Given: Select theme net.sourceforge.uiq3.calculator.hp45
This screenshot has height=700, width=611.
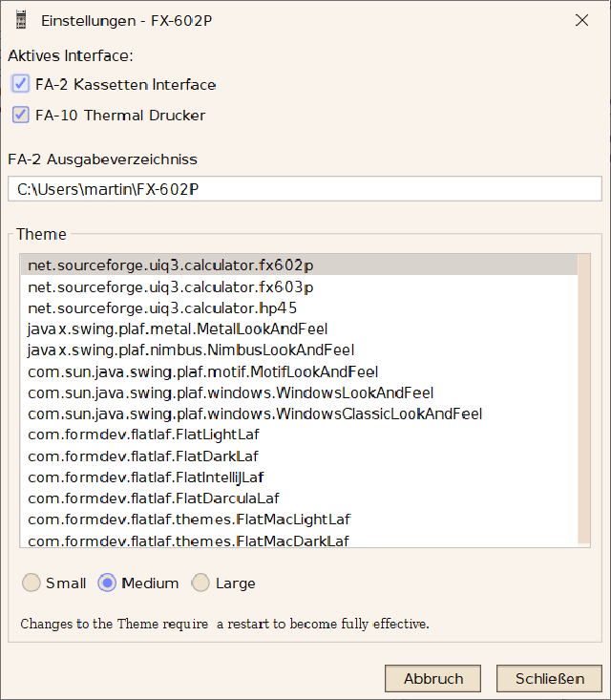Looking at the screenshot, I should (299, 308).
